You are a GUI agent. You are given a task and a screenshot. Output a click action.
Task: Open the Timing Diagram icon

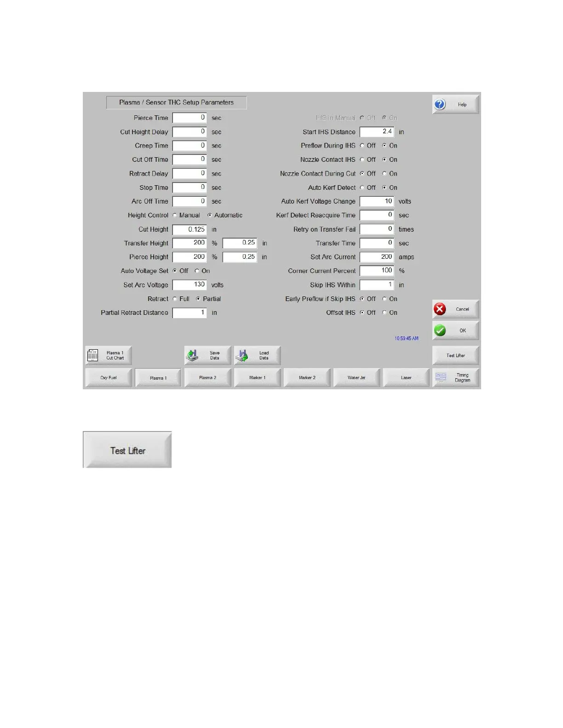(441, 377)
